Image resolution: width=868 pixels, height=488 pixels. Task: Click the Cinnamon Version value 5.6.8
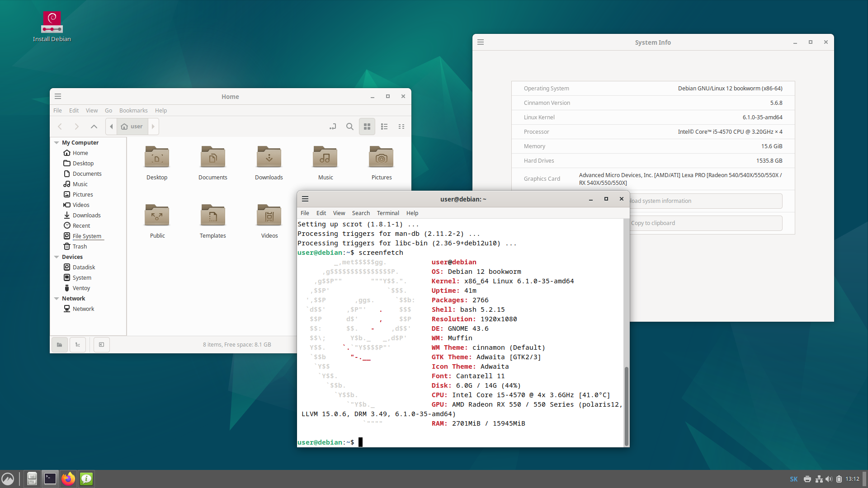click(x=776, y=103)
